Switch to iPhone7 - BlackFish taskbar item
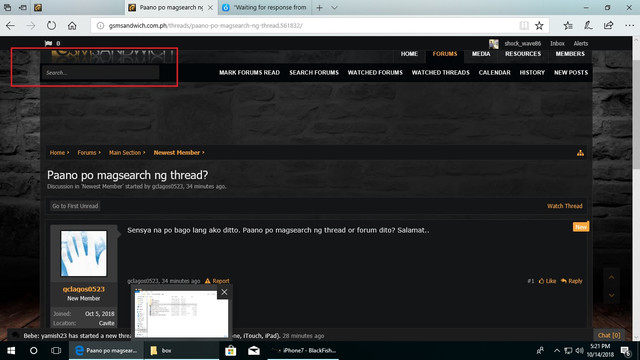This screenshot has width=640, height=360. point(303,351)
